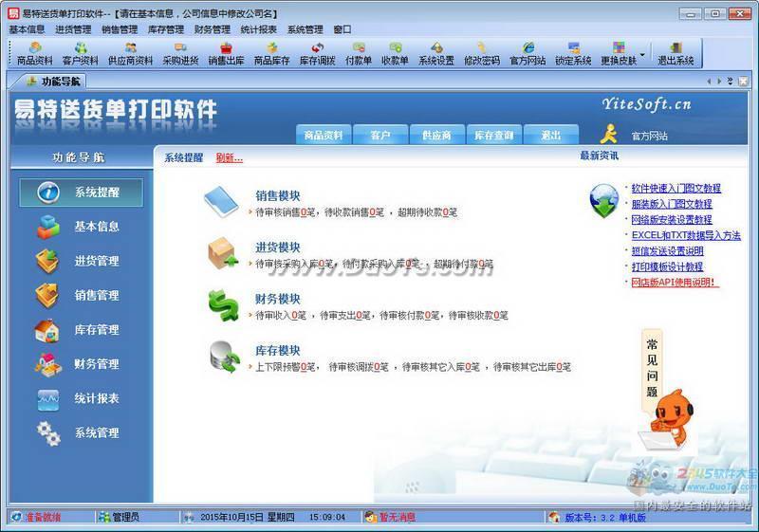
Task: Click 库存调拨 toolbar icon
Action: pos(318,53)
